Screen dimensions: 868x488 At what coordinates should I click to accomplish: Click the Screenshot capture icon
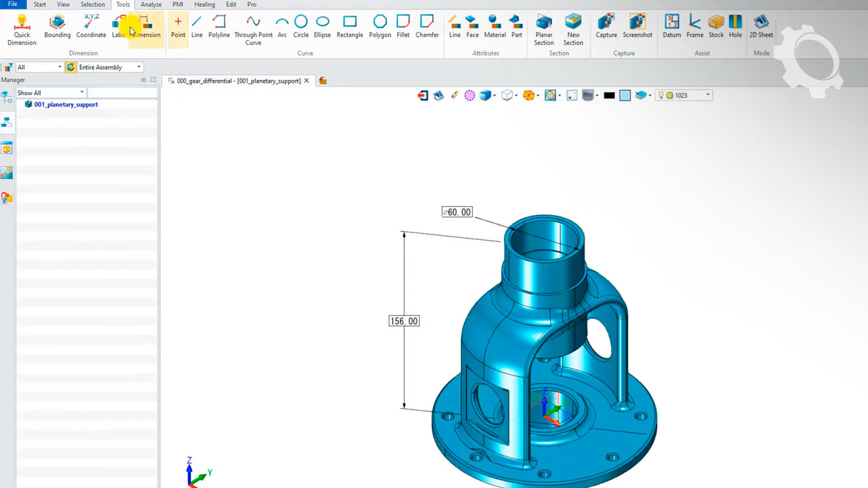[x=637, y=27]
